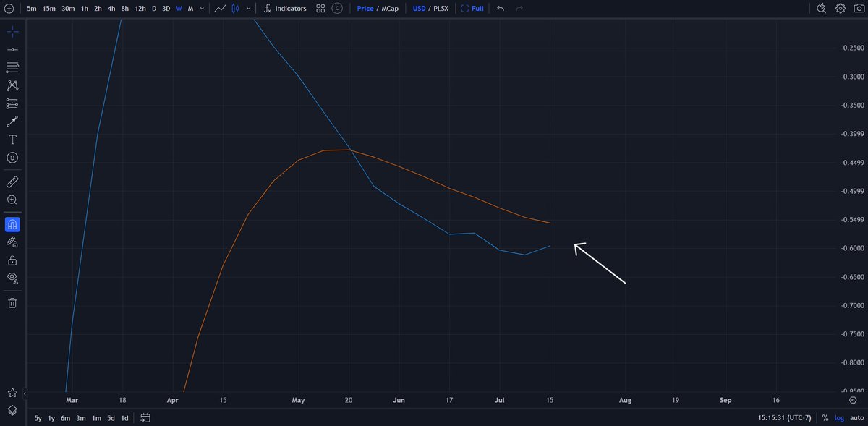Set date range to 1d
Viewport: 868px width, 426px height.
[x=124, y=418]
